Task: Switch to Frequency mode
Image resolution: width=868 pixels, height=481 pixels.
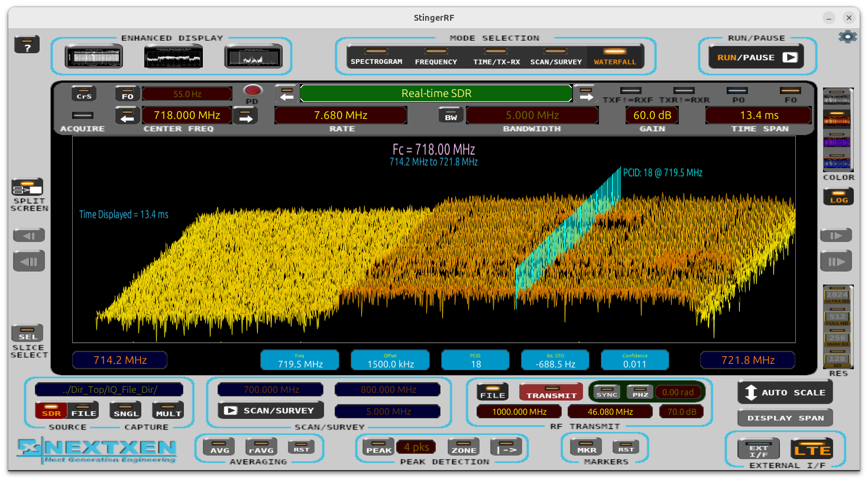Action: tap(436, 57)
